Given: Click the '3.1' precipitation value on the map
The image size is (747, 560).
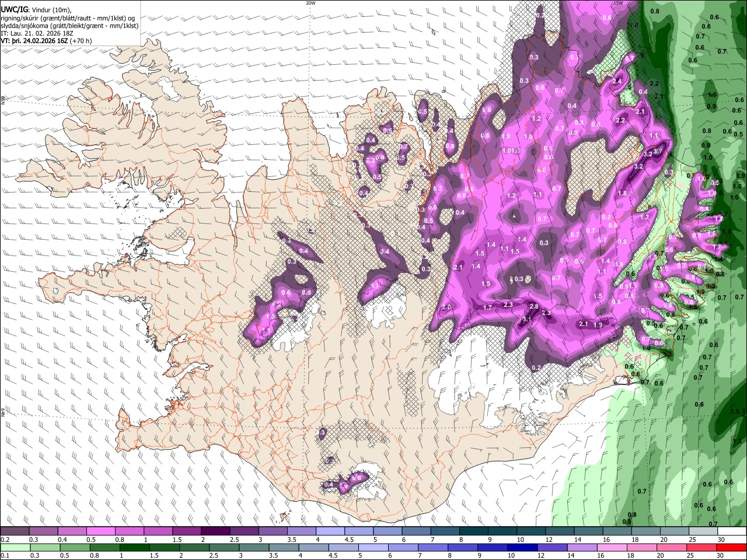Looking at the screenshot, I should coord(526,319).
